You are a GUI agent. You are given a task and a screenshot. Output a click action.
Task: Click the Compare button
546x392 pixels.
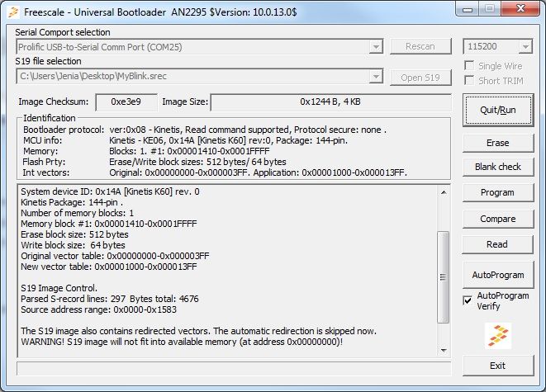click(x=498, y=220)
